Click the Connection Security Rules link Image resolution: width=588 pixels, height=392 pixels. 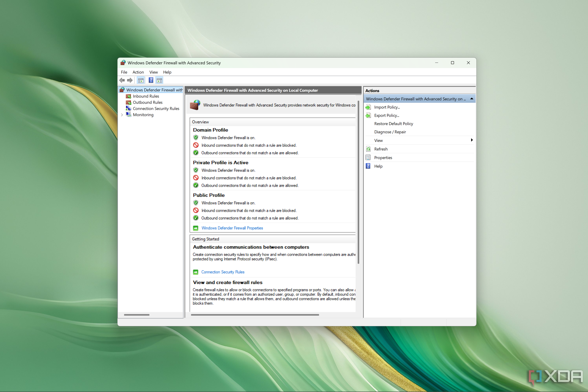pos(222,271)
